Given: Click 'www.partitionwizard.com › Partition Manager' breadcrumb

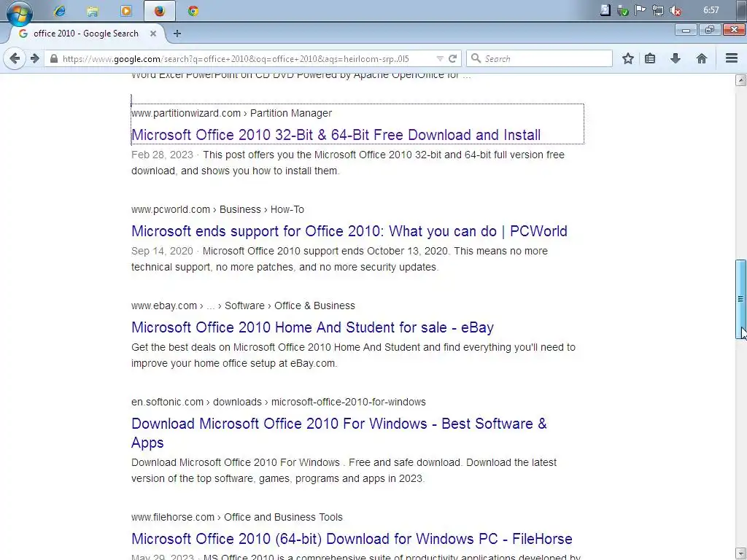Looking at the screenshot, I should coord(231,113).
